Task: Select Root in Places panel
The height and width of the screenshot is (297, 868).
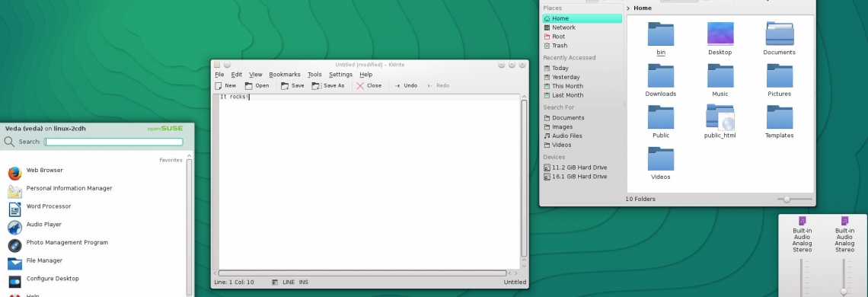Action: pos(582,37)
